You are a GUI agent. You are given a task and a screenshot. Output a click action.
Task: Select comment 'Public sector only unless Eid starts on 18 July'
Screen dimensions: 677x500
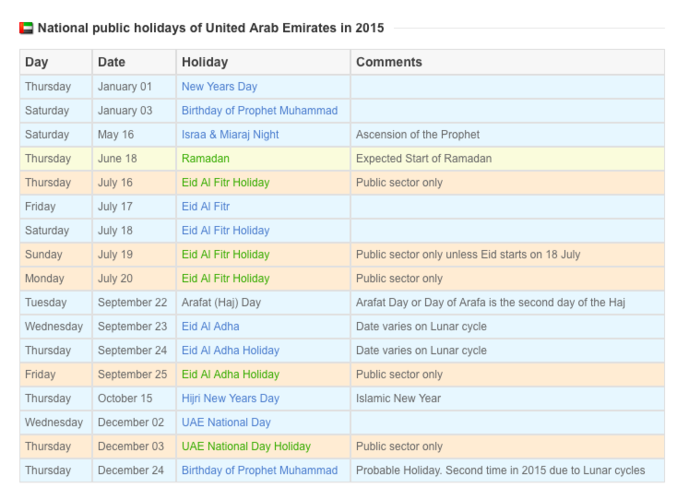pyautogui.click(x=468, y=254)
